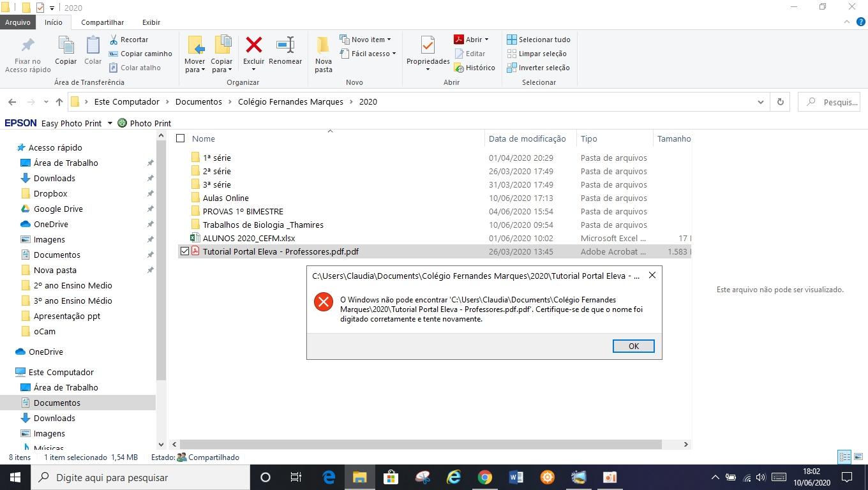Close the error dialog with X
This screenshot has height=490, width=868.
coord(652,275)
